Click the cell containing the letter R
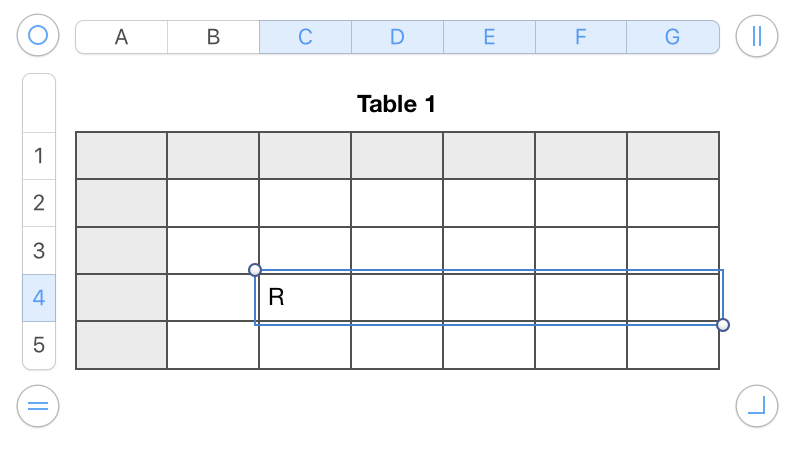The width and height of the screenshot is (808, 452). click(x=305, y=298)
